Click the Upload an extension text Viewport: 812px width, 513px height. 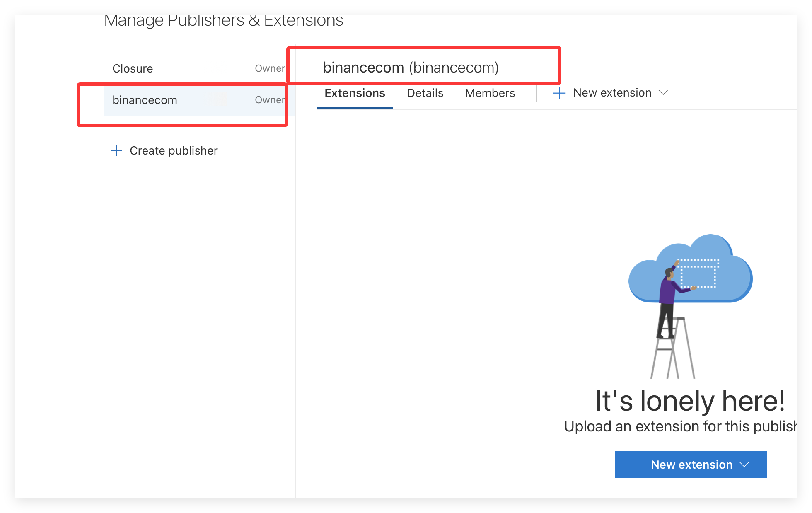coord(680,426)
